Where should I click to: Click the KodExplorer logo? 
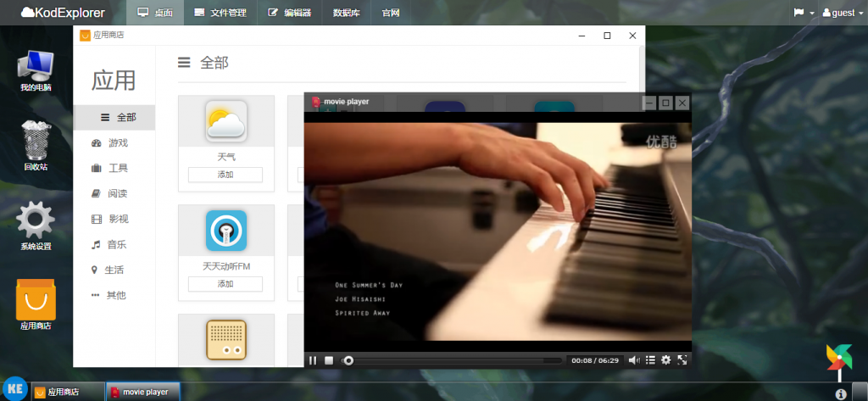tap(63, 13)
